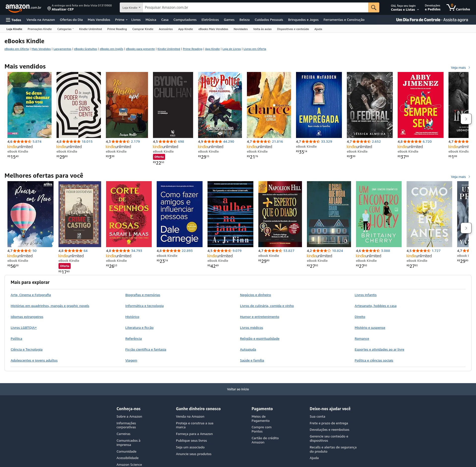Click Veja mais for Melhores ofertas

coord(460,177)
